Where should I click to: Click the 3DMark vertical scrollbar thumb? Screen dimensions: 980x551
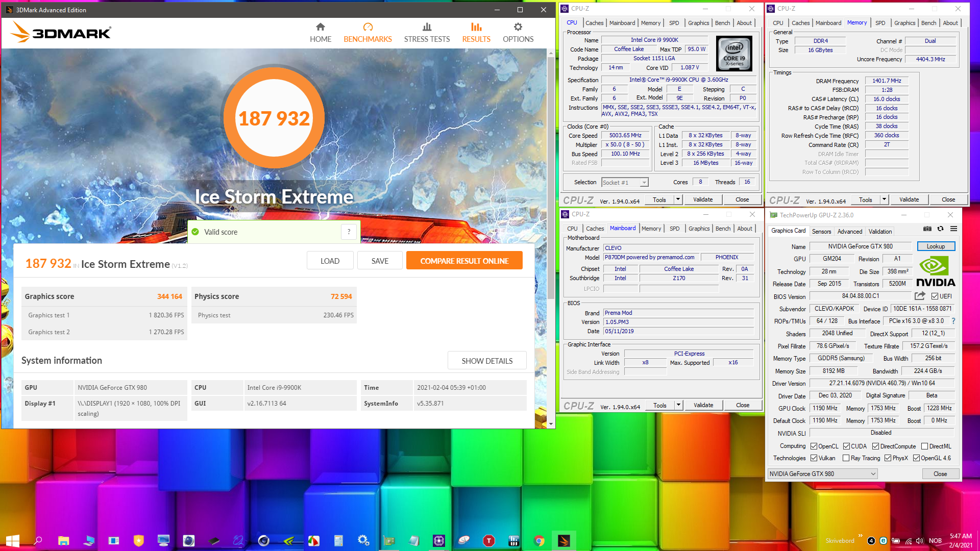[x=551, y=178]
